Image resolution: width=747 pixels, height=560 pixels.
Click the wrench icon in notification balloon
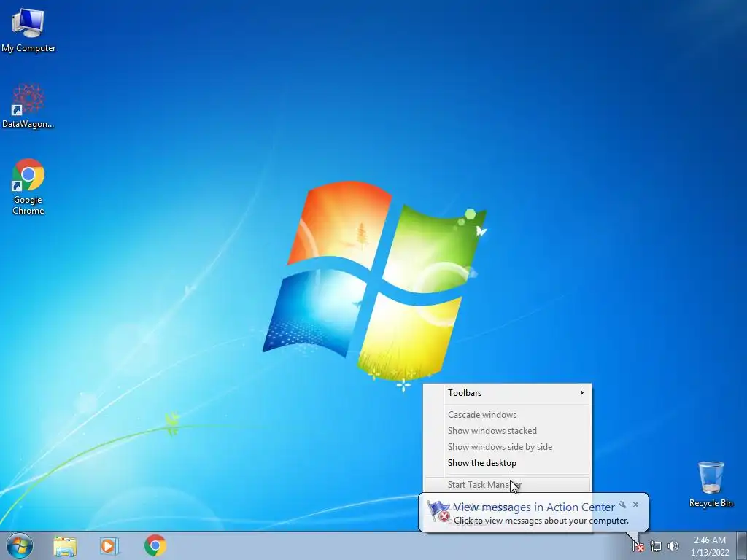tap(622, 505)
